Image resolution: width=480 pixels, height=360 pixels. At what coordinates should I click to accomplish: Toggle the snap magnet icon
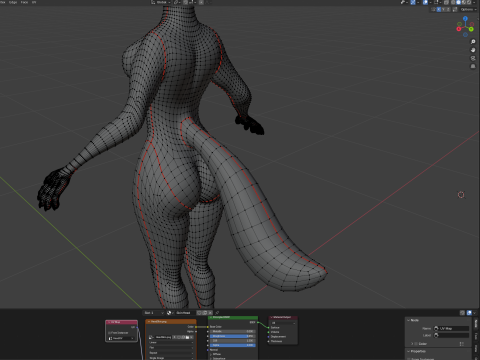coord(185,2)
